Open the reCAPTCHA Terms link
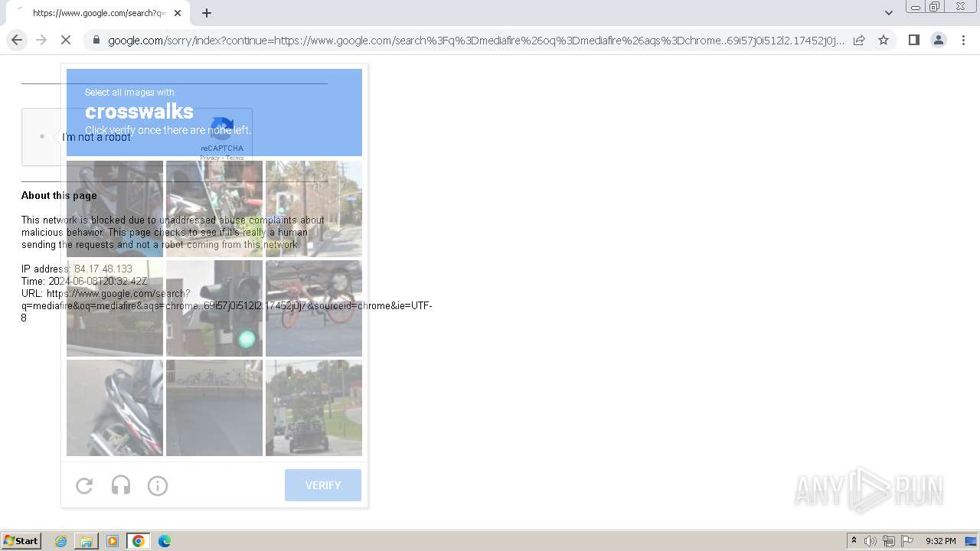 pyautogui.click(x=235, y=158)
